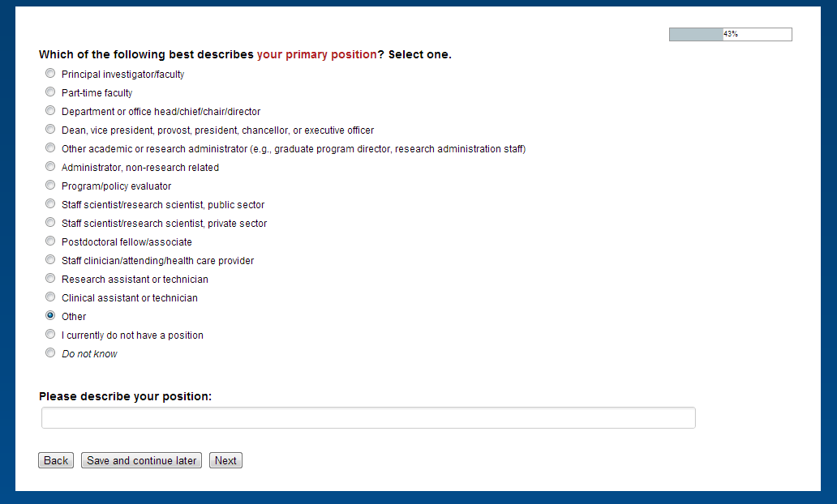Choose I currently do not have a position
837x504 pixels.
[x=50, y=335]
